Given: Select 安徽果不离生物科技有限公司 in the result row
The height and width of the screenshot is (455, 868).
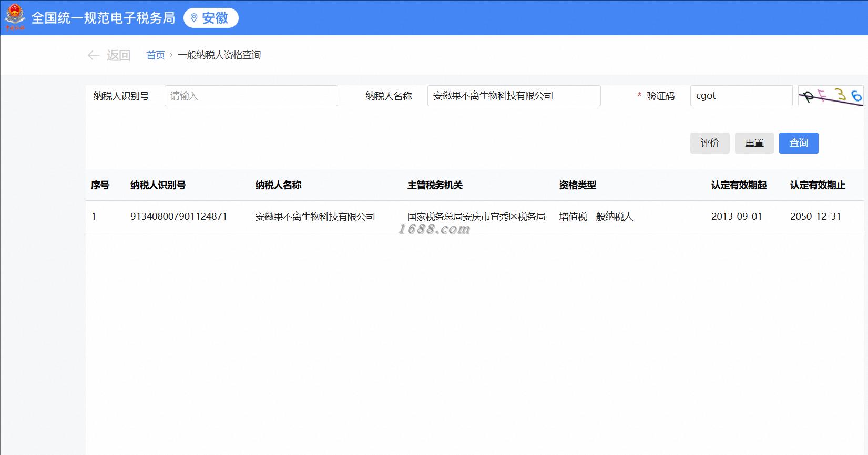Looking at the screenshot, I should click(x=315, y=217).
